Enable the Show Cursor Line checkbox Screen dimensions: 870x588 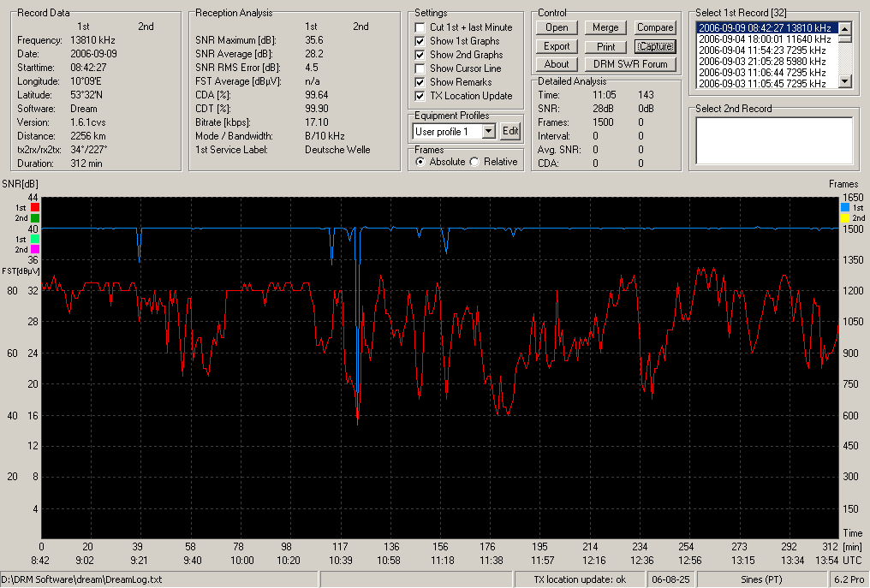click(420, 68)
